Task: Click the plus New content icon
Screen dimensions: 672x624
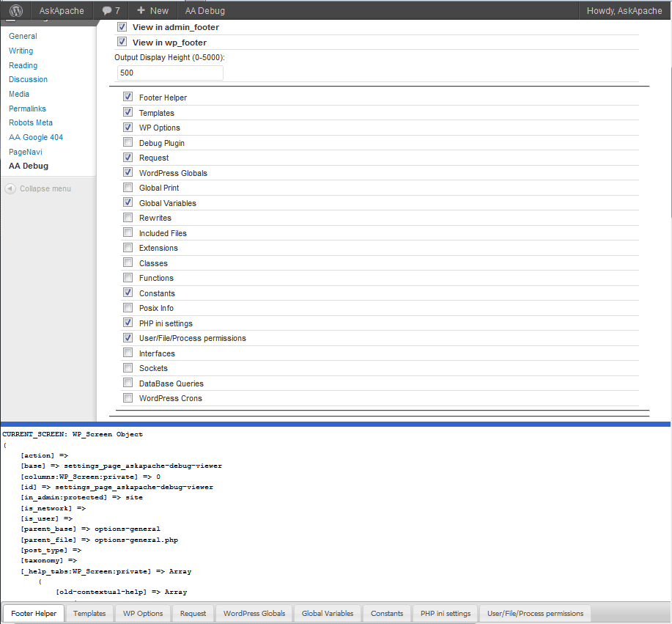Action: pos(141,10)
